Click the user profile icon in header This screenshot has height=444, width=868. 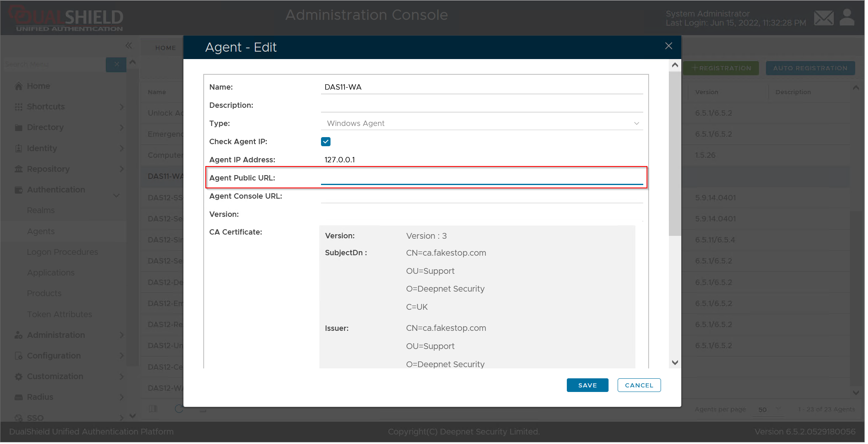847,18
